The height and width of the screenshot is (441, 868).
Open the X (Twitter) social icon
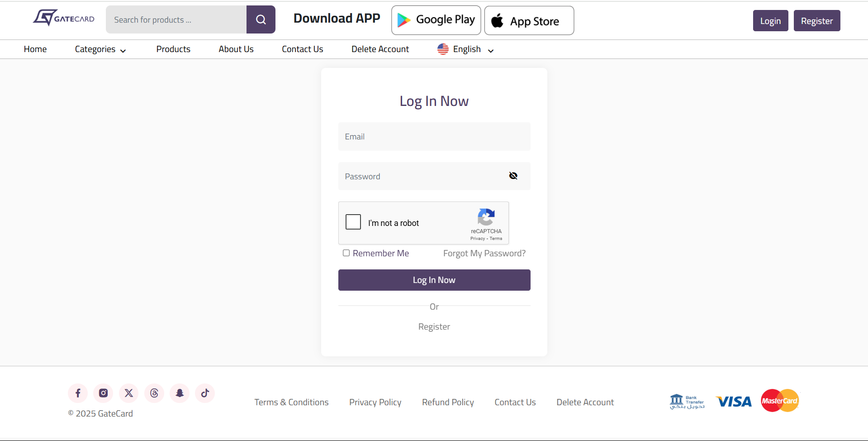point(129,393)
